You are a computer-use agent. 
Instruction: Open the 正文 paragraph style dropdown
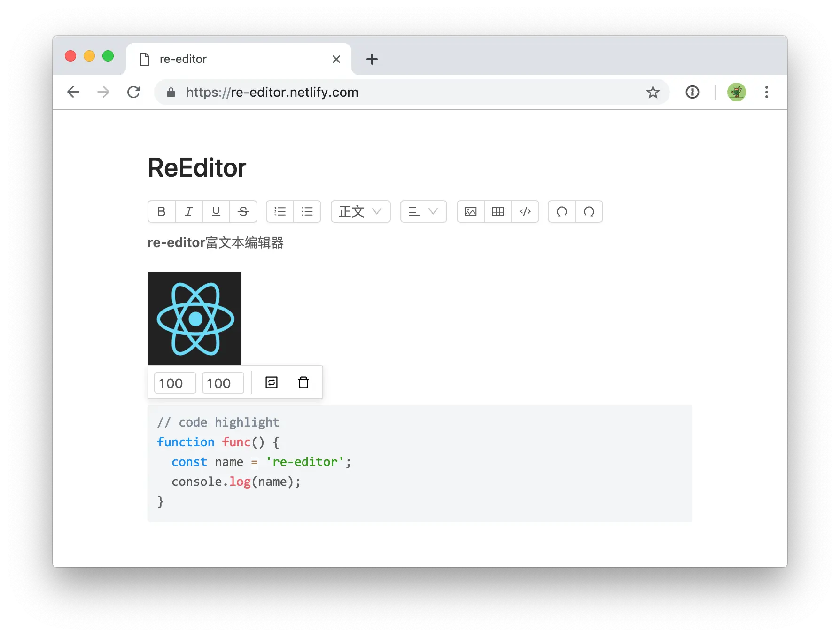tap(361, 211)
